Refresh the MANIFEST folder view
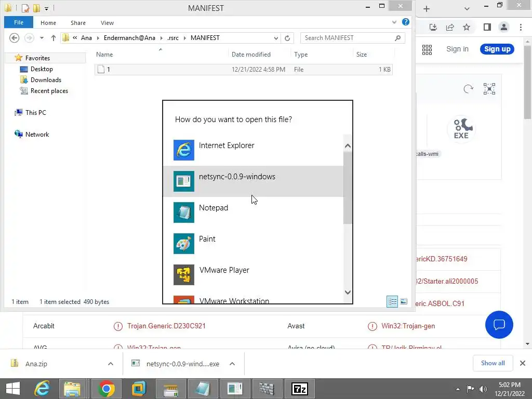The width and height of the screenshot is (532, 399). click(x=287, y=38)
